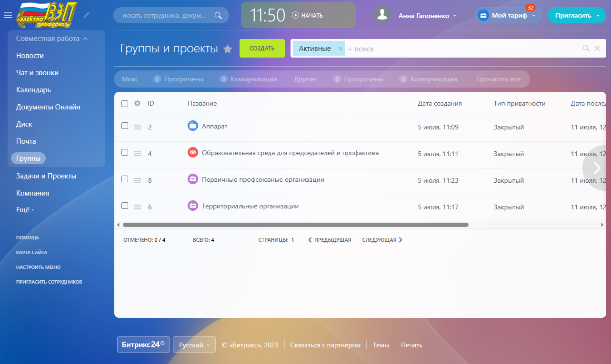Screen dimensions: 611x364
Task: Open Задачи и Проекты in the sidebar
Action: click(x=46, y=176)
